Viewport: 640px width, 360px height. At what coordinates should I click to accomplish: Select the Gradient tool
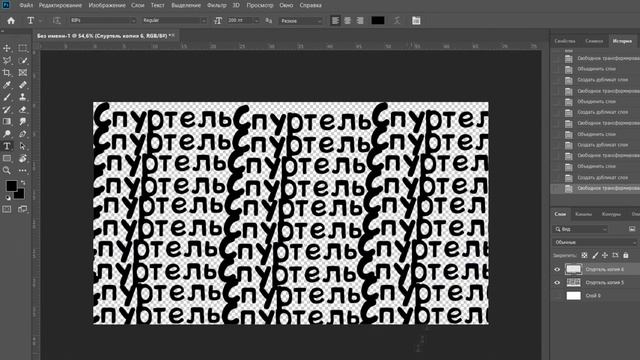(7, 122)
